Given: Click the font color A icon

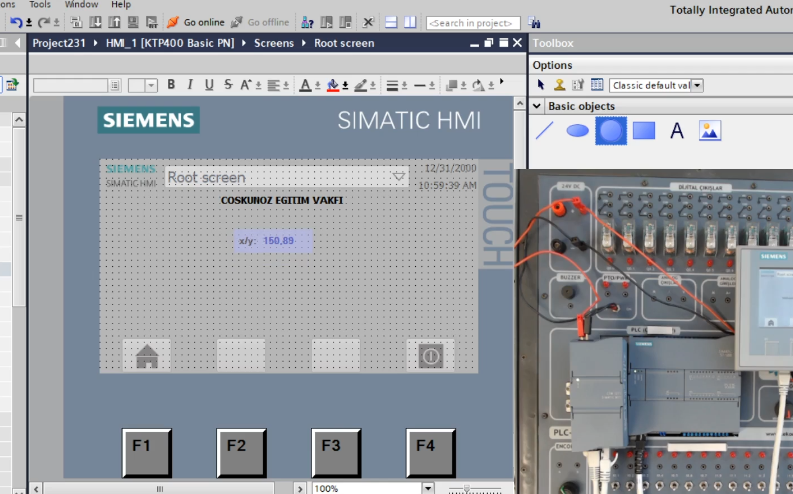Looking at the screenshot, I should [x=305, y=85].
